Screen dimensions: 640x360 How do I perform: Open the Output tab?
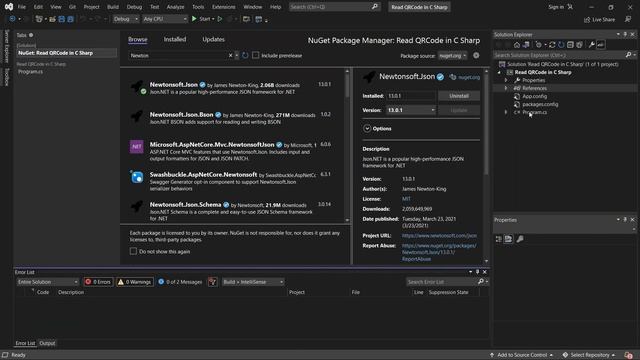coord(47,343)
